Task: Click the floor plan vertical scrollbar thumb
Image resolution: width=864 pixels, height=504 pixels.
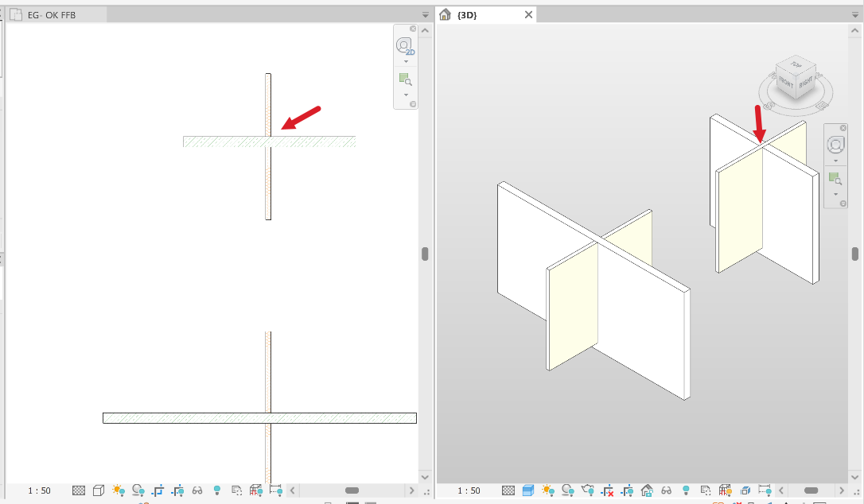Action: [425, 254]
